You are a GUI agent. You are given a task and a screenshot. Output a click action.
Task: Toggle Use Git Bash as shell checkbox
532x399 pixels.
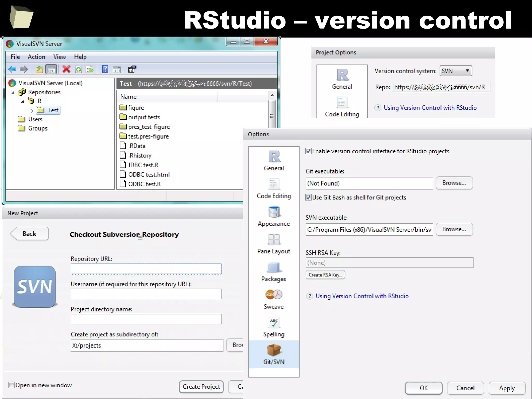pyautogui.click(x=308, y=197)
